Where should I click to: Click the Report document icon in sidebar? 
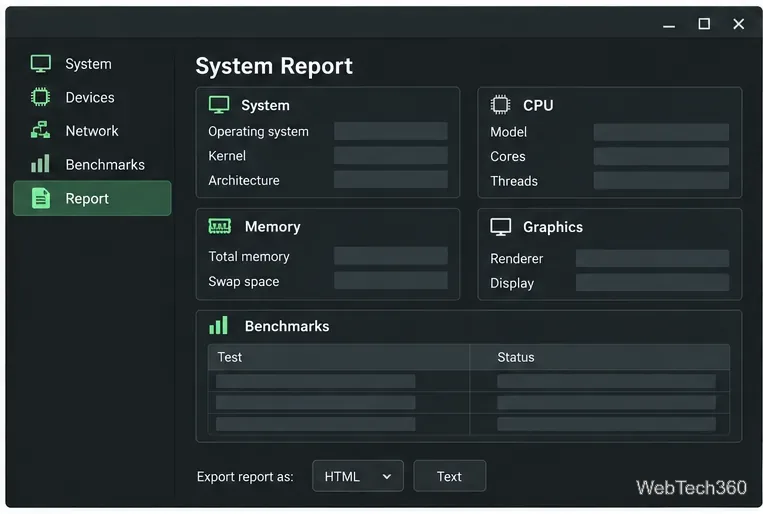[x=41, y=198]
